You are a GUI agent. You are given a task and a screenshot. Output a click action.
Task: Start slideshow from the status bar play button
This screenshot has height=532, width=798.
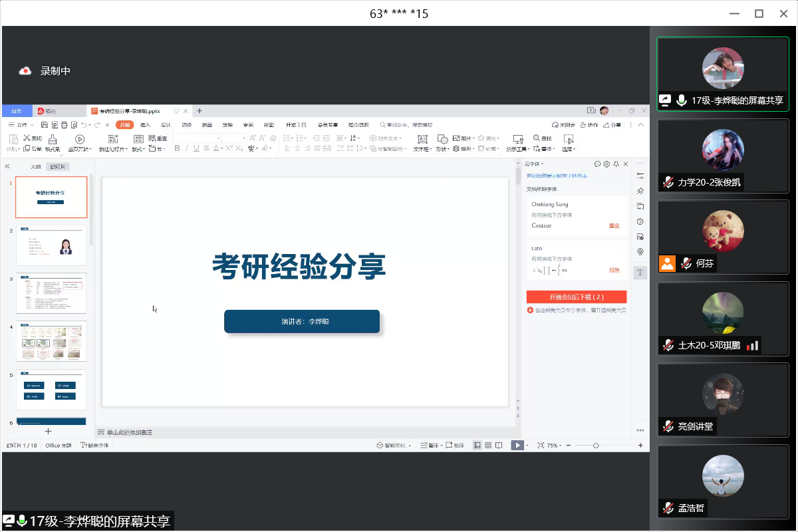click(x=516, y=446)
